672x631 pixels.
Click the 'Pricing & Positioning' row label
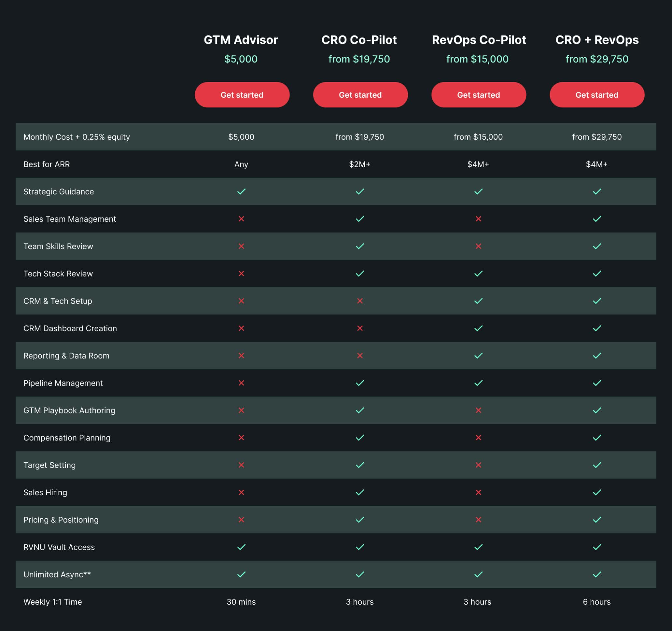pyautogui.click(x=61, y=520)
